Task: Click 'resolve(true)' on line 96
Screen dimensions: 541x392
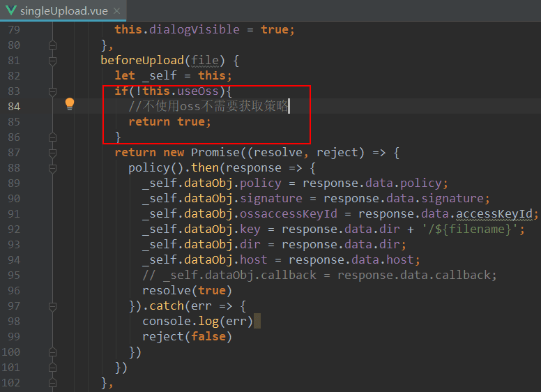Action: click(187, 291)
